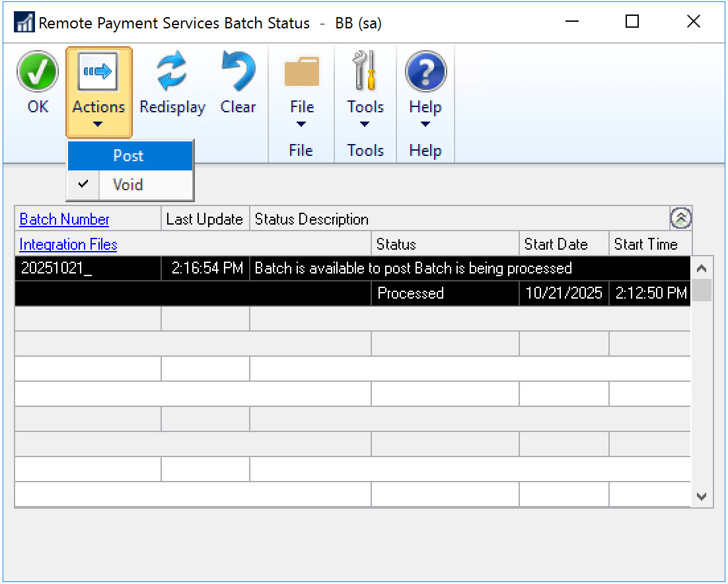Click the Dynamics GP title bar icon
The width and height of the screenshot is (728, 584).
coord(24,23)
